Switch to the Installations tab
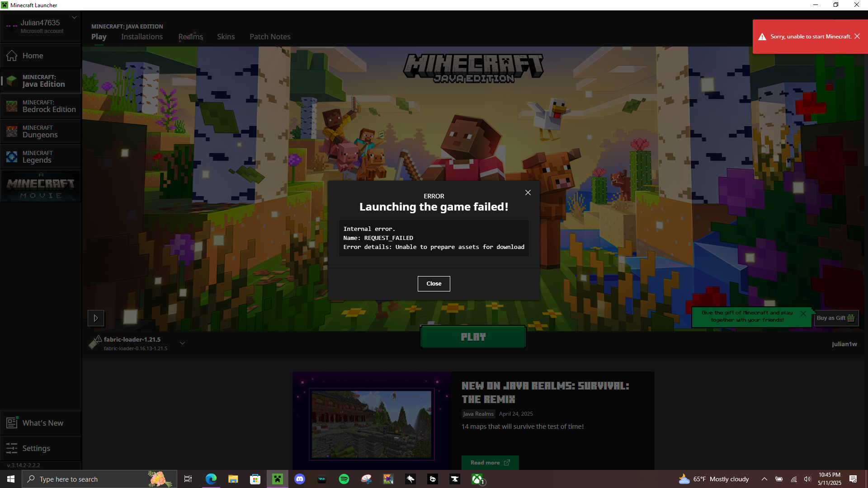This screenshot has height=488, width=868. (142, 37)
